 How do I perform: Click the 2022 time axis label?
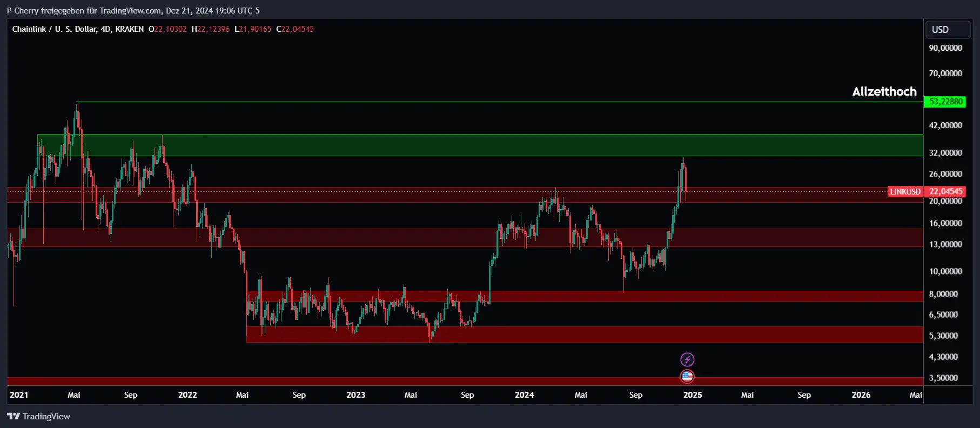pyautogui.click(x=187, y=394)
